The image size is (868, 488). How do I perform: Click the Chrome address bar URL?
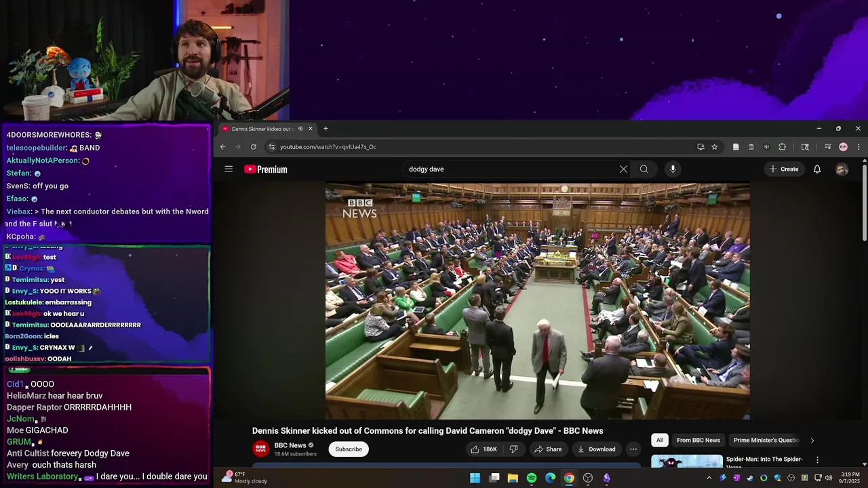pos(328,147)
